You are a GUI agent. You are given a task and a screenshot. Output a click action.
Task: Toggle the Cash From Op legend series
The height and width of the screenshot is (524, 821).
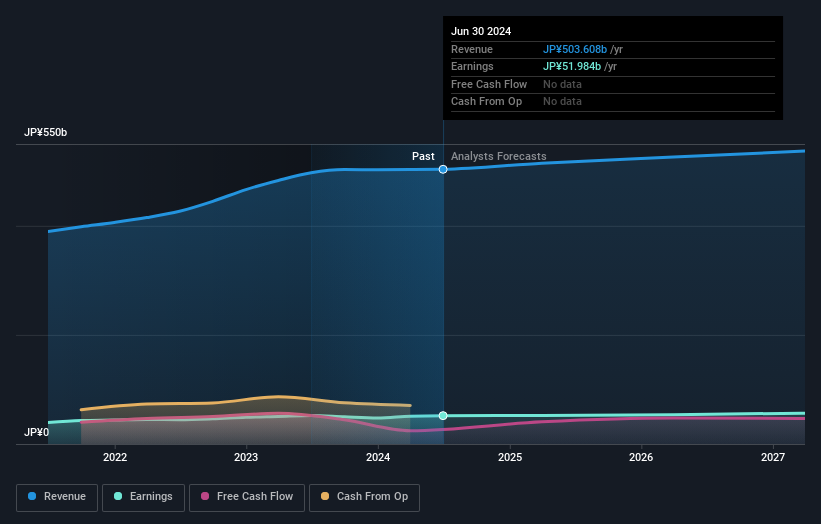[x=364, y=497]
